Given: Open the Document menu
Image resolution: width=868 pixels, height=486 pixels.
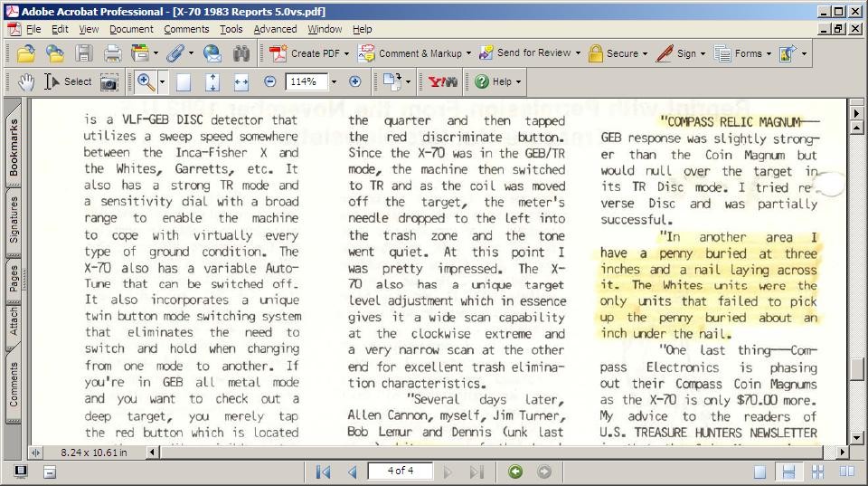Looking at the screenshot, I should click(x=131, y=29).
